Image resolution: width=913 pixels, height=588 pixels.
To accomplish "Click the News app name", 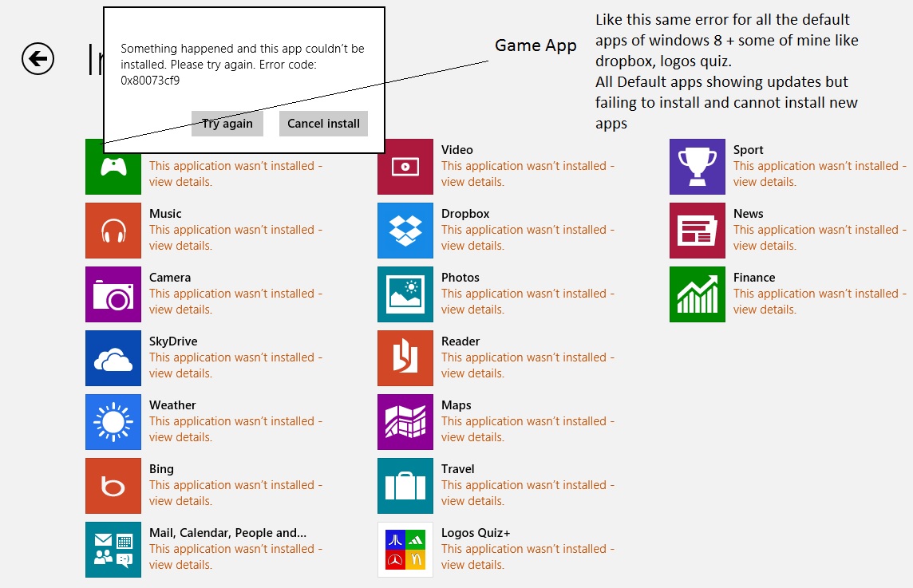I will (x=749, y=214).
